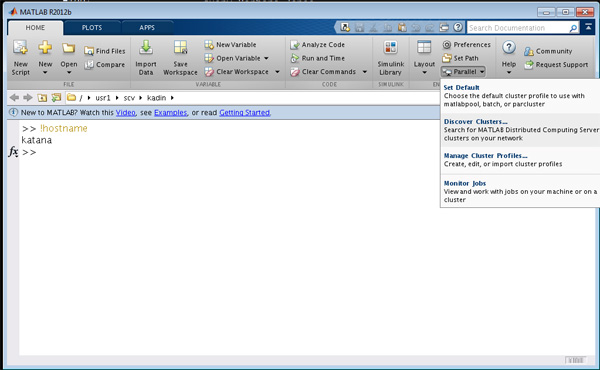Expand the Clear Commands dropdown arrow
The width and height of the screenshot is (600, 370).
(x=365, y=72)
